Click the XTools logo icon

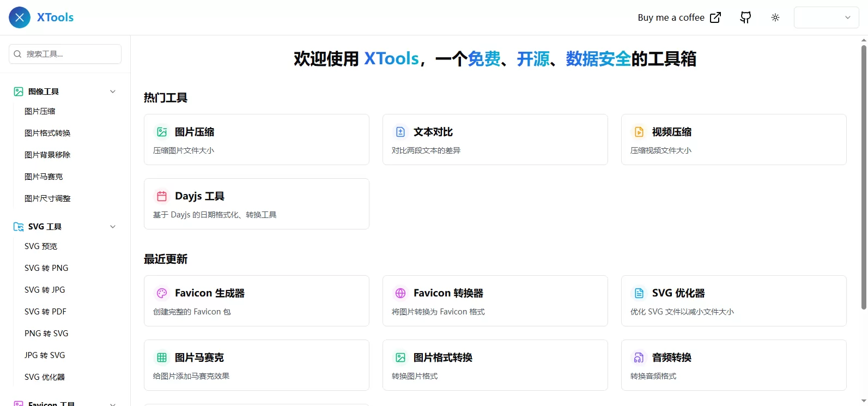tap(20, 17)
